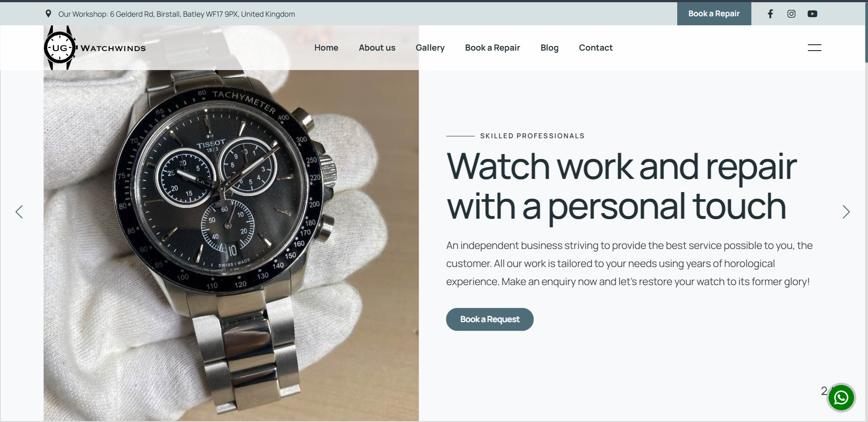Click the Book a Request button

490,319
